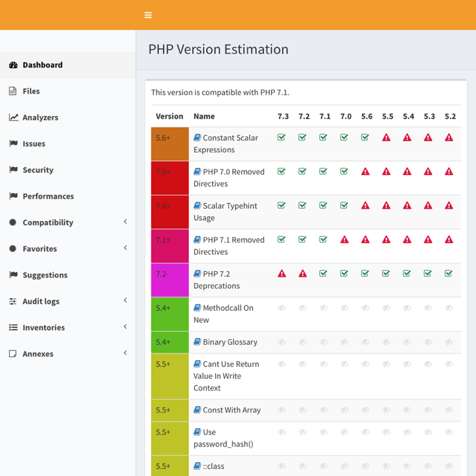Image resolution: width=476 pixels, height=476 pixels.
Task: Click the Analyzers chart icon
Action: coord(13,117)
